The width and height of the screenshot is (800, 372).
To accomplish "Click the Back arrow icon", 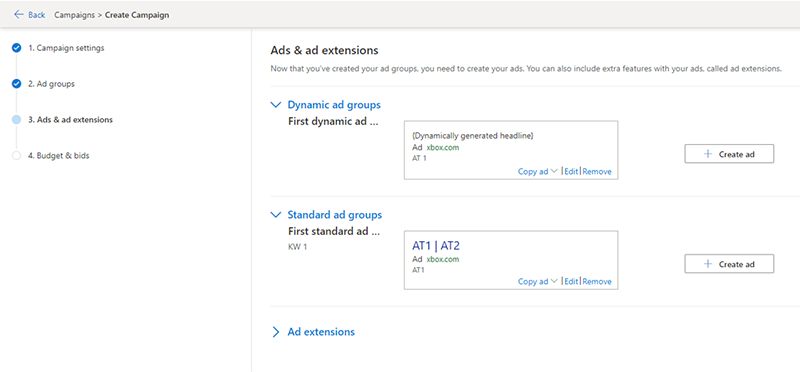I will tap(19, 14).
